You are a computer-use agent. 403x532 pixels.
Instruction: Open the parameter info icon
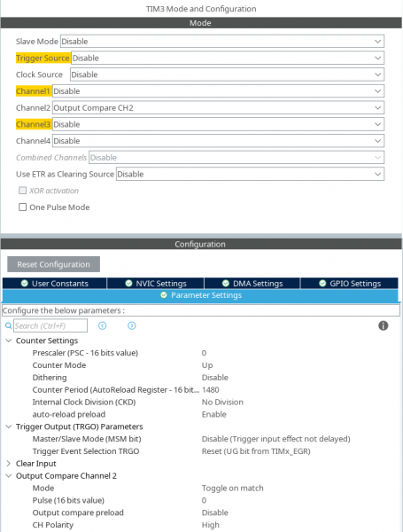coord(383,325)
